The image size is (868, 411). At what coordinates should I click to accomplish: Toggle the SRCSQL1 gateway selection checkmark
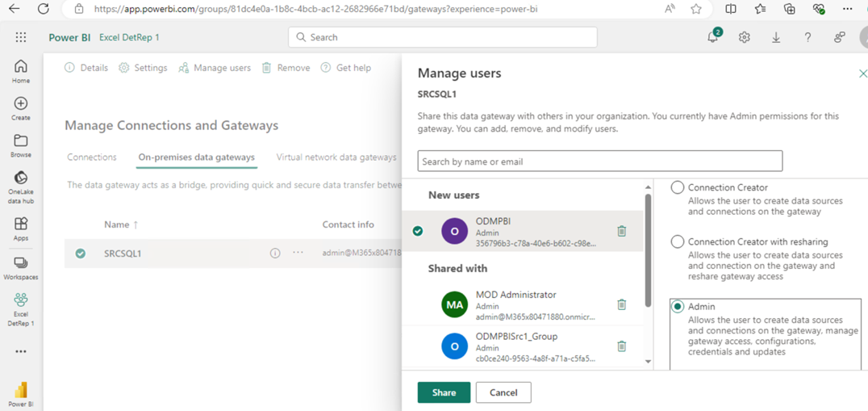pyautogui.click(x=81, y=253)
